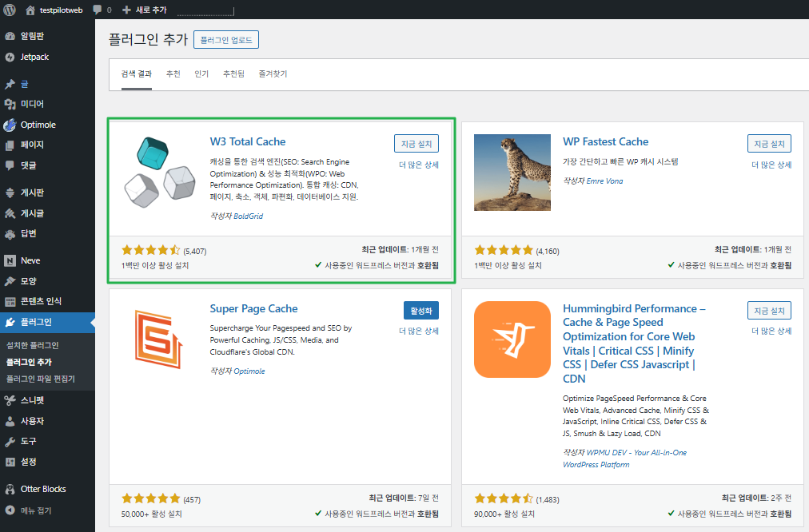Open the Neve theme menu item
This screenshot has width=809, height=532.
(30, 260)
